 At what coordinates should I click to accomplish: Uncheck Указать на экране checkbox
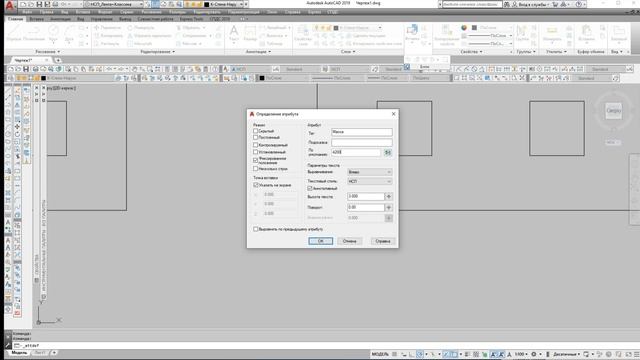click(x=256, y=185)
